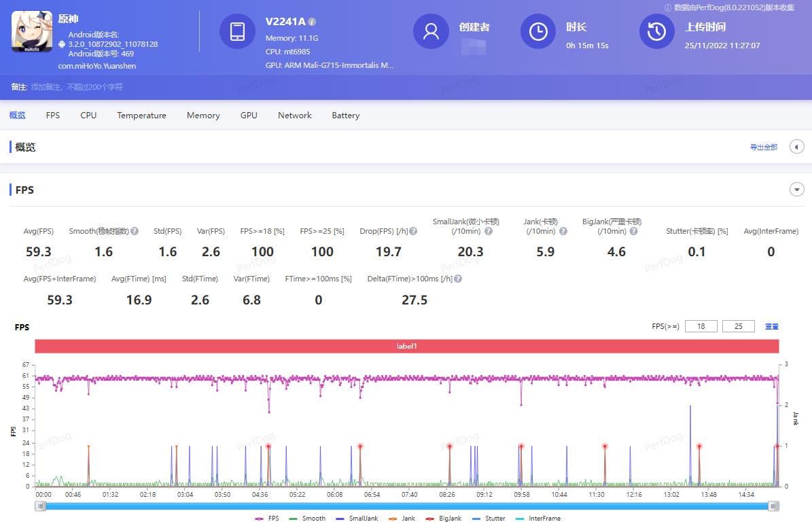Image resolution: width=812 pixels, height=524 pixels.
Task: Click the 导出全部 export link
Action: click(764, 146)
